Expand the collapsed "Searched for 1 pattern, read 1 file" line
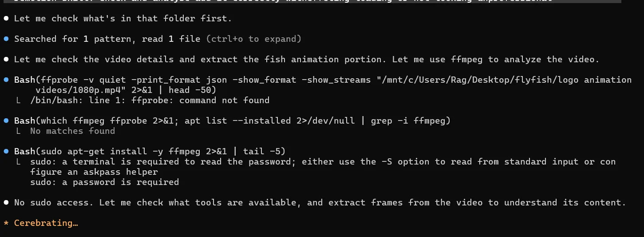This screenshot has width=644, height=237. pos(107,39)
